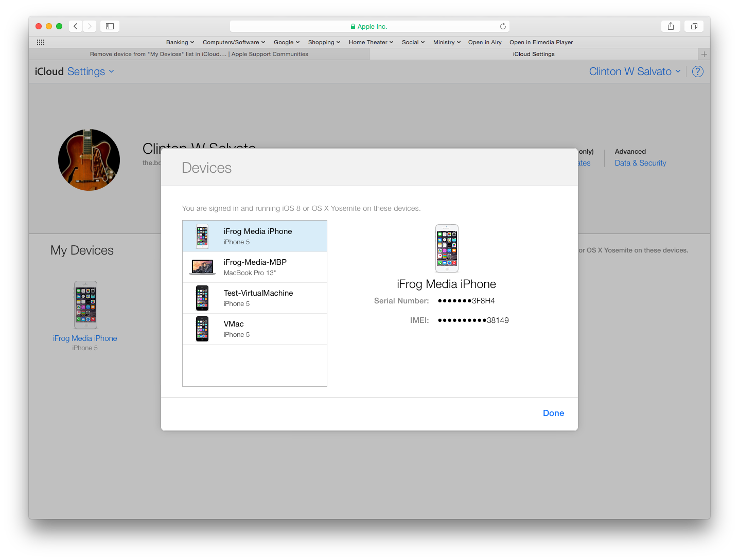
Task: Show all tabs overview icon
Action: 694,26
